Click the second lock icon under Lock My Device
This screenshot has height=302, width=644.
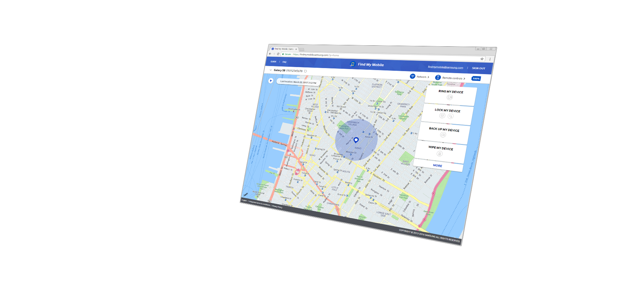pyautogui.click(x=450, y=116)
